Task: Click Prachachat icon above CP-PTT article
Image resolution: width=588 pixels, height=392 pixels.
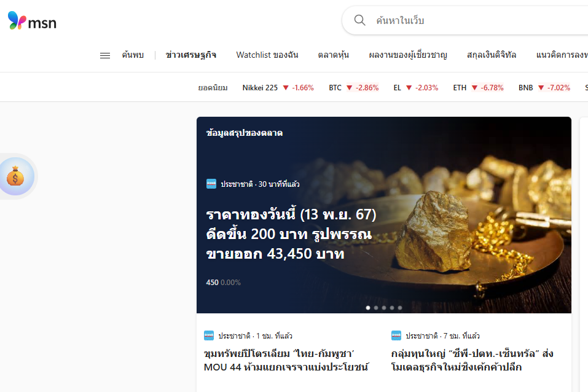Action: (396, 335)
